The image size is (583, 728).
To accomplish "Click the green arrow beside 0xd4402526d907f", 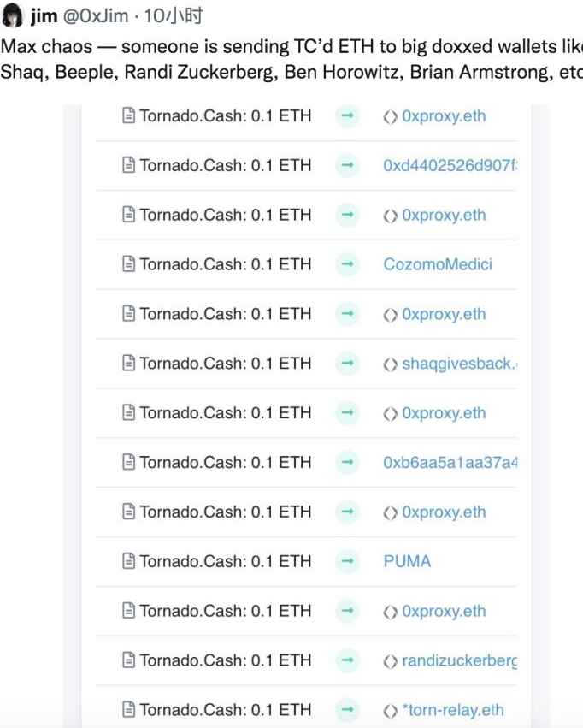I will [x=347, y=165].
